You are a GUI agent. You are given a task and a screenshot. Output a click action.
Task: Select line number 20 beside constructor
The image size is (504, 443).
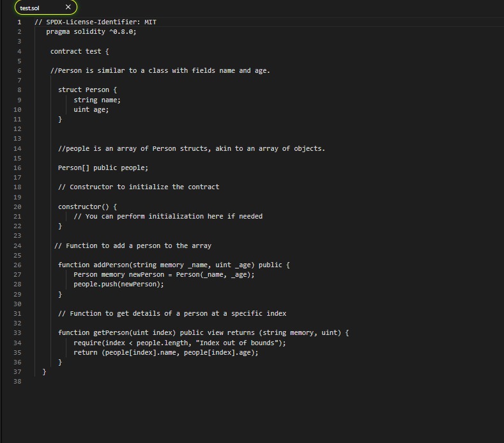17,207
